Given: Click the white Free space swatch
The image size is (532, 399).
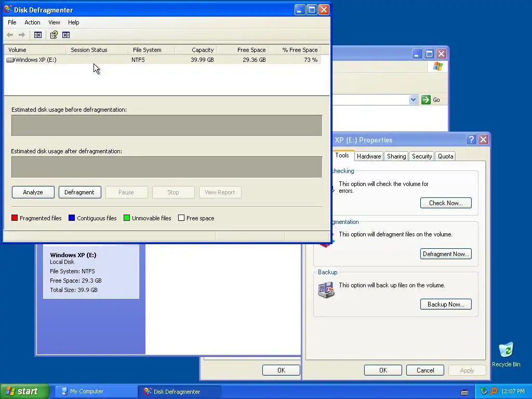Looking at the screenshot, I should point(181,218).
